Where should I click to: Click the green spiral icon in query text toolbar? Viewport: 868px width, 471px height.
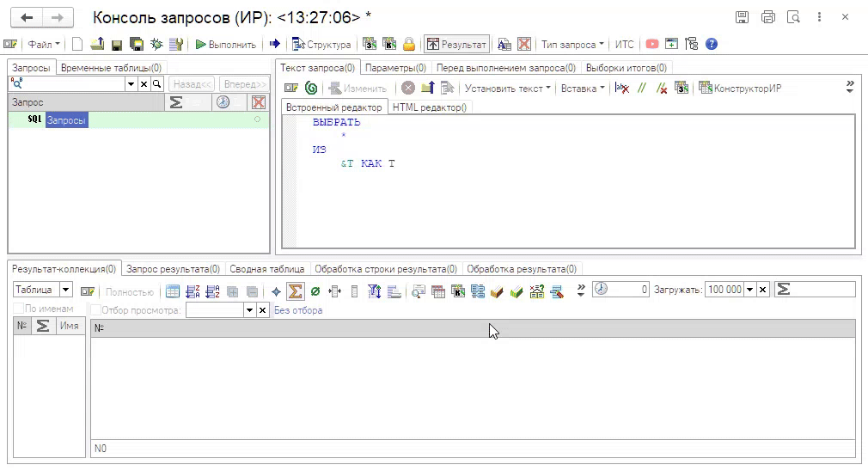311,88
